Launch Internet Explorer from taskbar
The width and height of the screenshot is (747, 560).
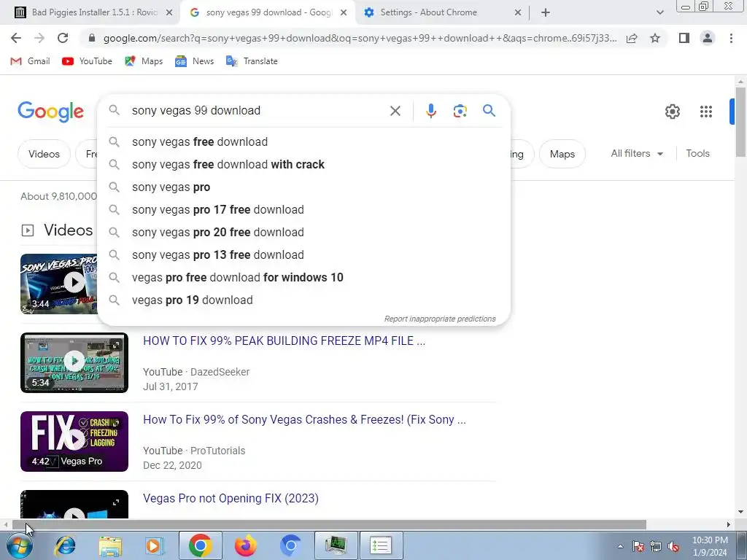coord(65,545)
